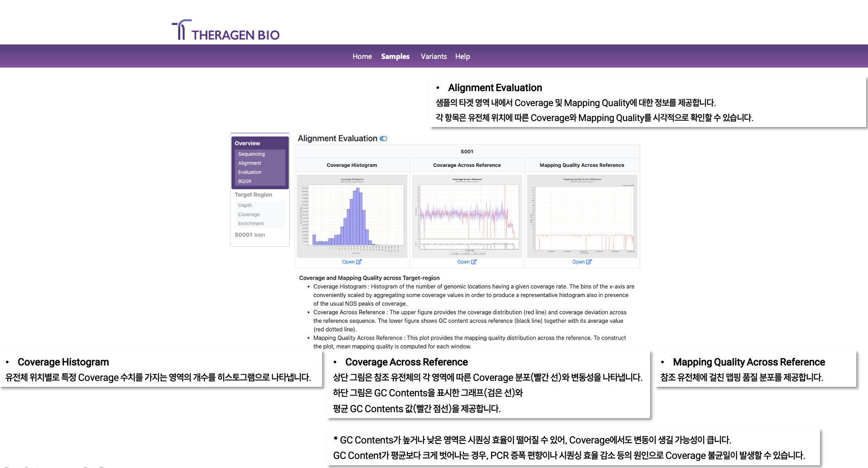Select Coverage under Target Region

point(249,214)
